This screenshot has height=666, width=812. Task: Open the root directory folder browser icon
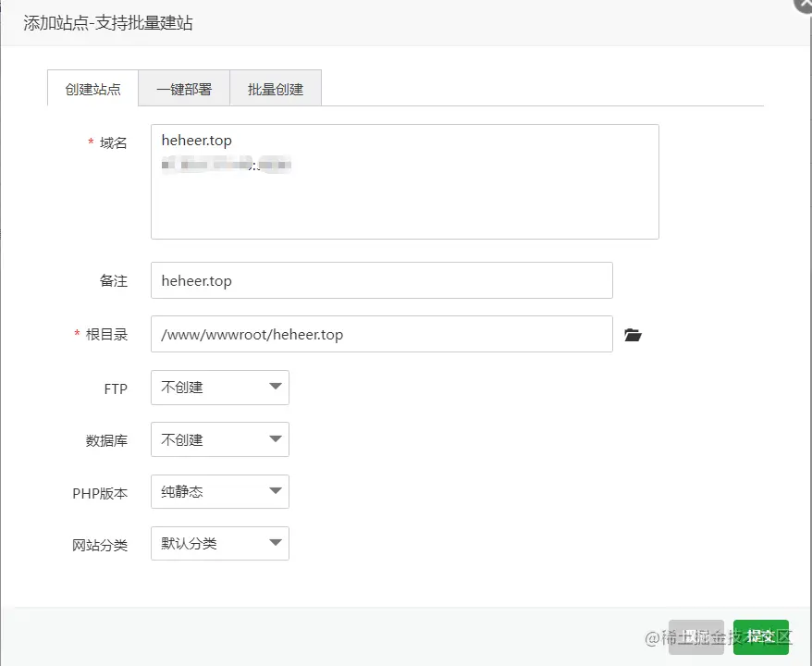pos(633,335)
